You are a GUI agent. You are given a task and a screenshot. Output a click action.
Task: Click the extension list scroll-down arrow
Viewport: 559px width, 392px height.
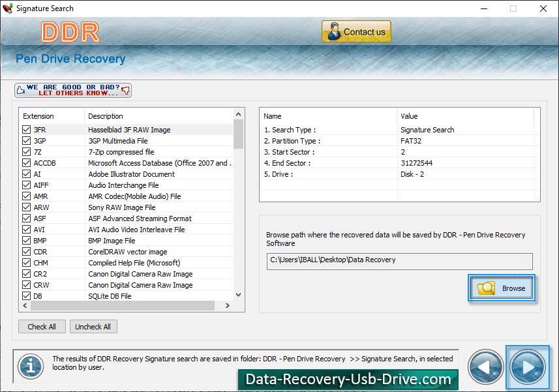(239, 295)
